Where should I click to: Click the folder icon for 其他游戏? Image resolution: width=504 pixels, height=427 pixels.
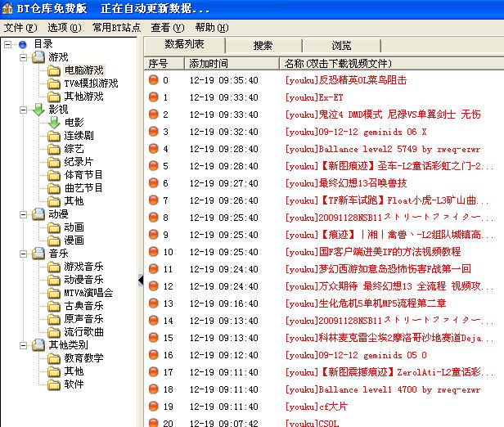pos(54,97)
